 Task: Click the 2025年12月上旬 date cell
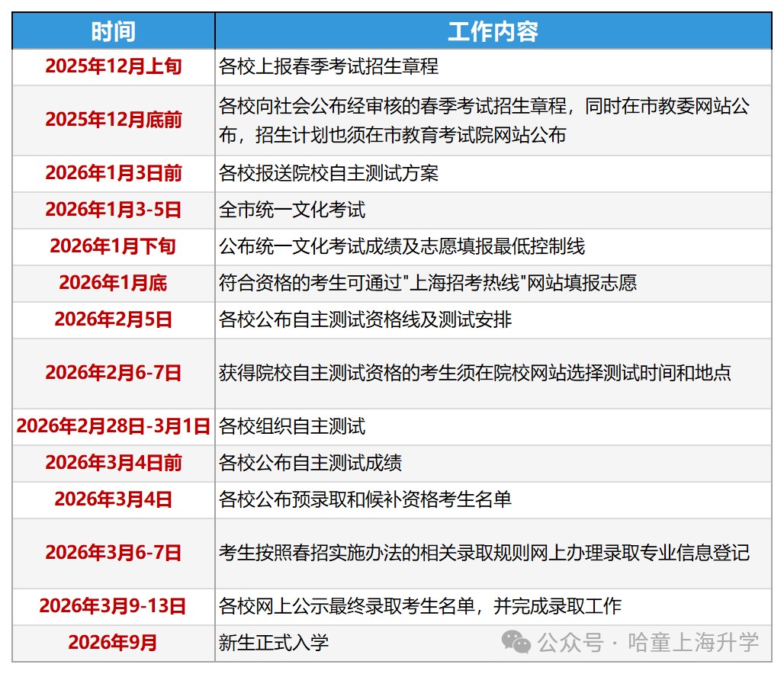tap(114, 67)
